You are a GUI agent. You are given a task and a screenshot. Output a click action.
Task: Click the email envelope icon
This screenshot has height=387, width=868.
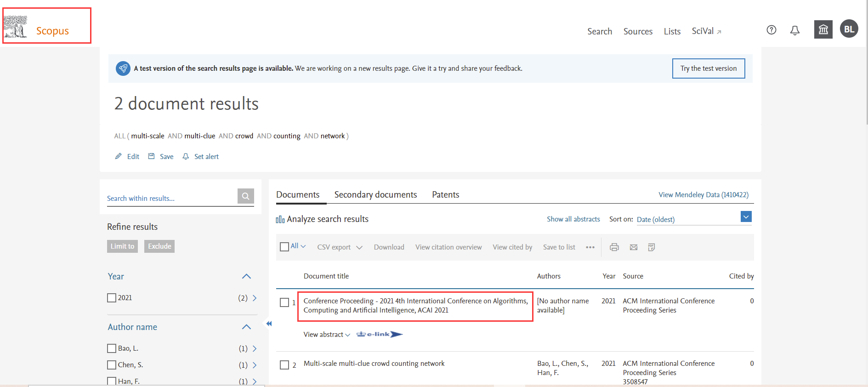tap(634, 247)
